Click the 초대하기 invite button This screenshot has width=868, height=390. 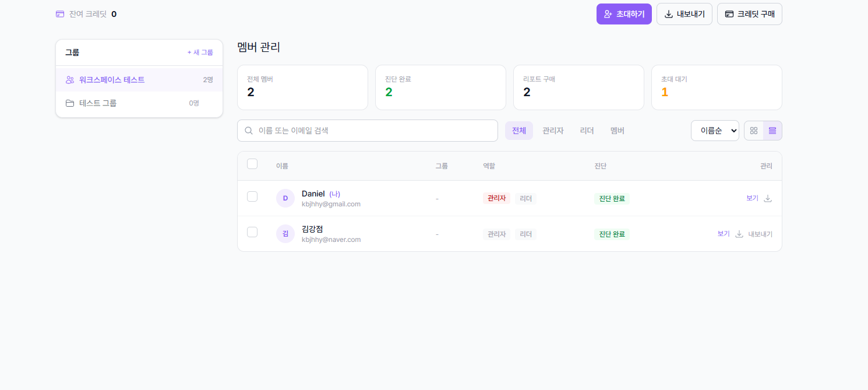point(624,13)
